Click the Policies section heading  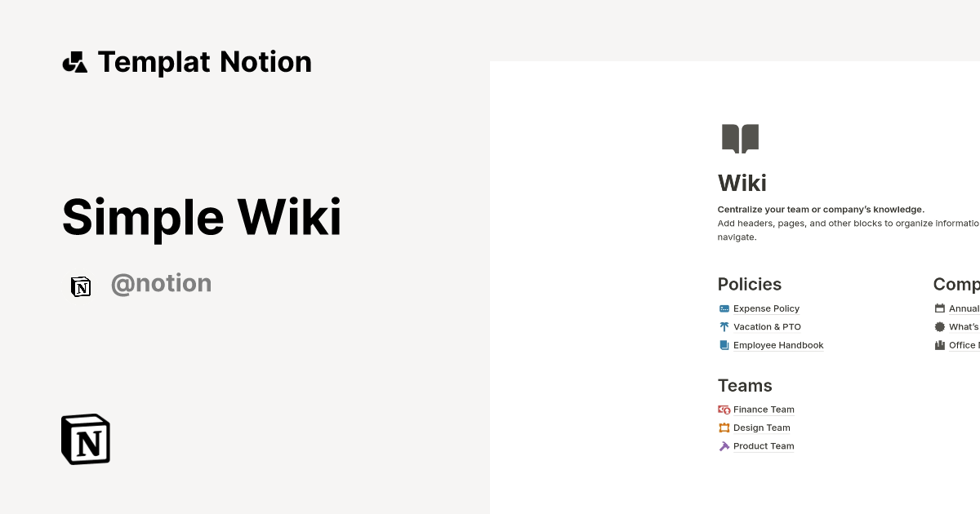click(749, 284)
